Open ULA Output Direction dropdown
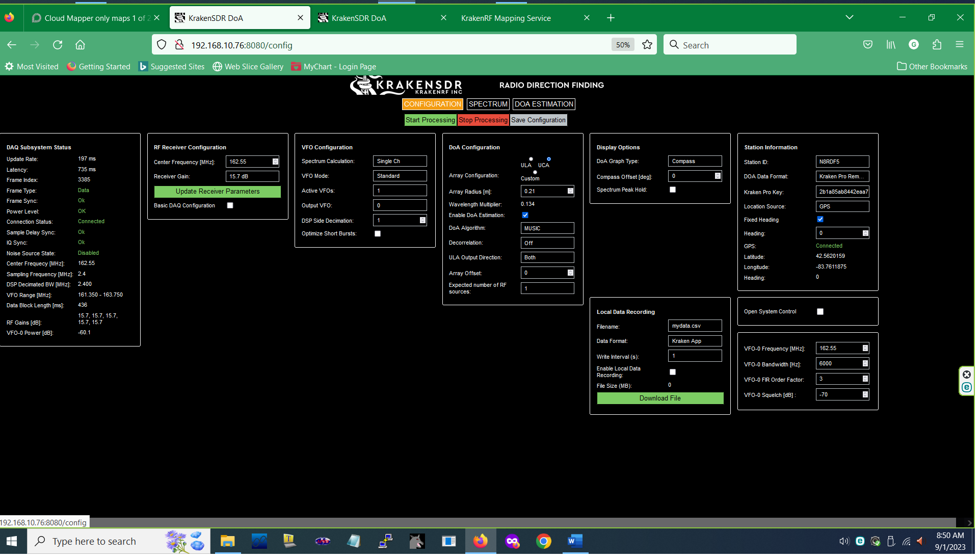980x560 pixels. 547,258
